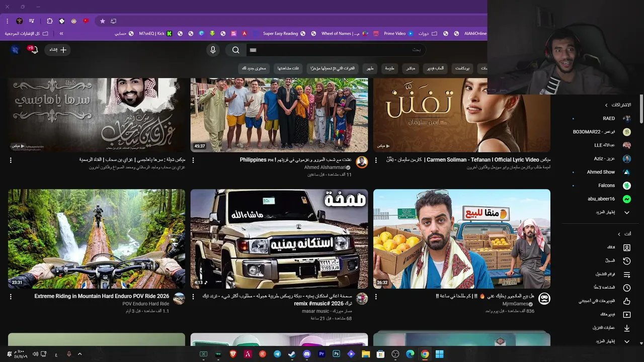This screenshot has width=644, height=362.
Task: Open your channel (قناتك) in sidebar
Action: click(601, 247)
